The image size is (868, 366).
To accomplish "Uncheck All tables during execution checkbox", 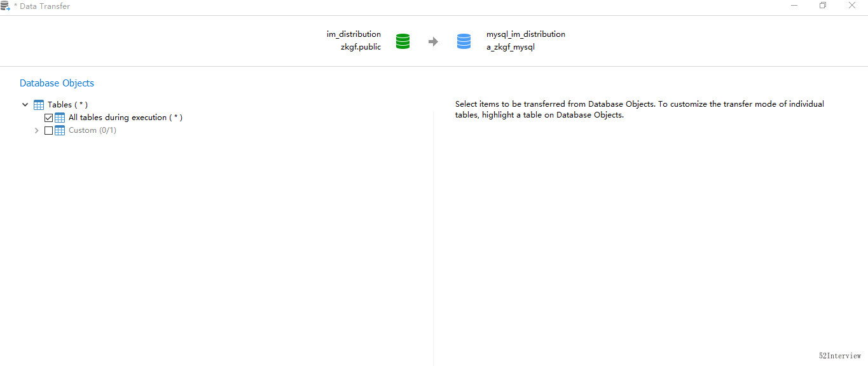I will [49, 118].
